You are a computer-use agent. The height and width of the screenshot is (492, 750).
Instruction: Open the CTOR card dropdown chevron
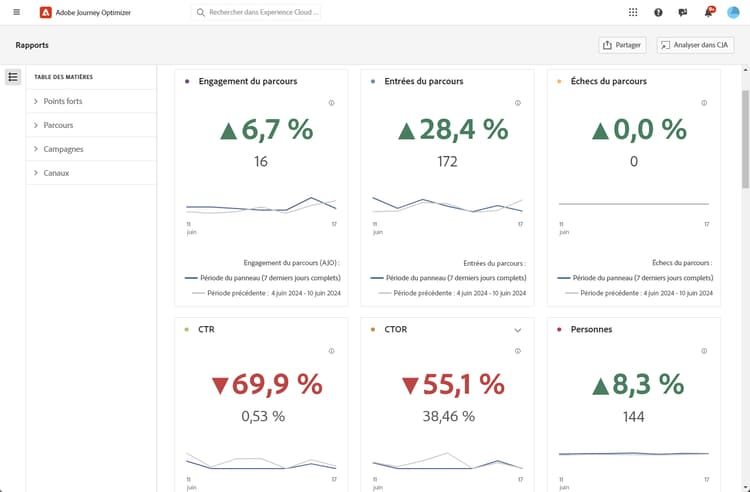pyautogui.click(x=518, y=330)
